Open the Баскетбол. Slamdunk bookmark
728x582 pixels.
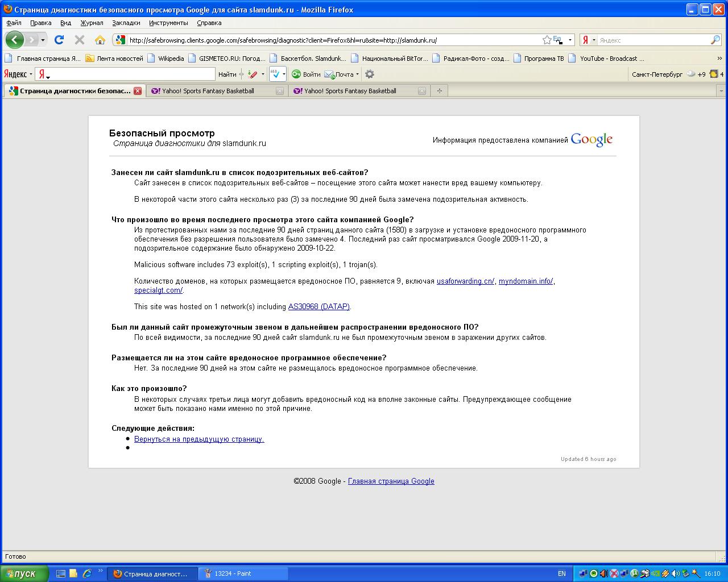tap(308, 58)
